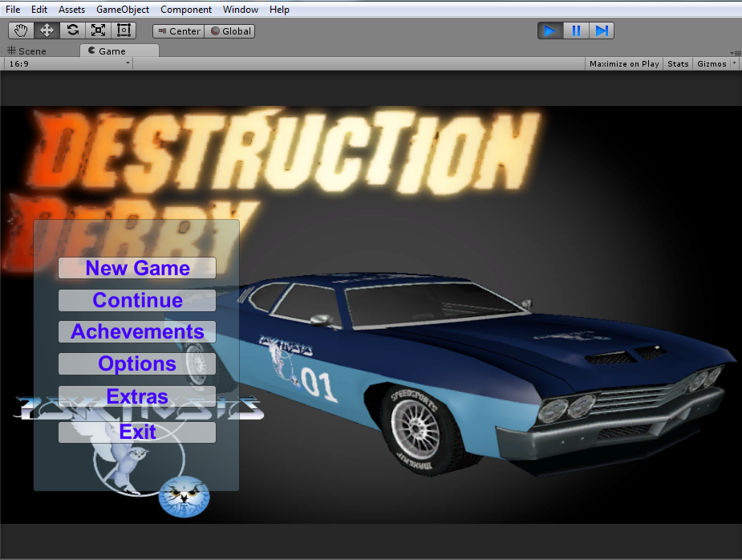Open the 16:9 aspect ratio dropdown

point(68,63)
